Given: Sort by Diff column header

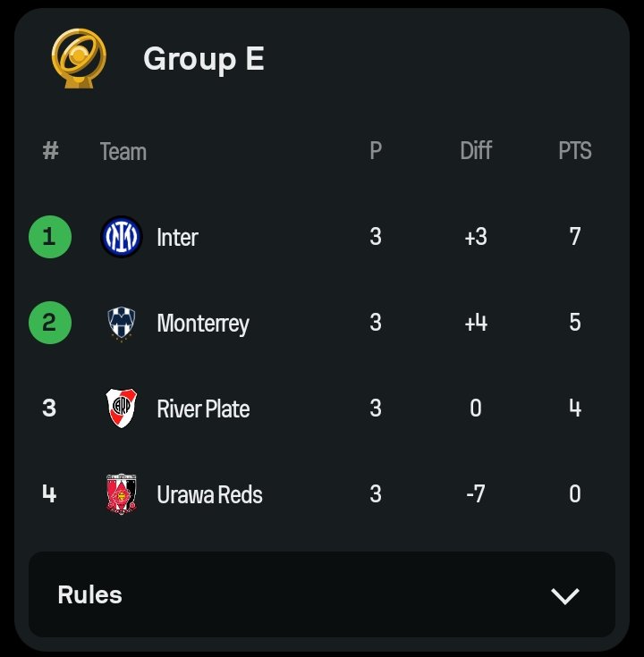Looking at the screenshot, I should click(476, 150).
